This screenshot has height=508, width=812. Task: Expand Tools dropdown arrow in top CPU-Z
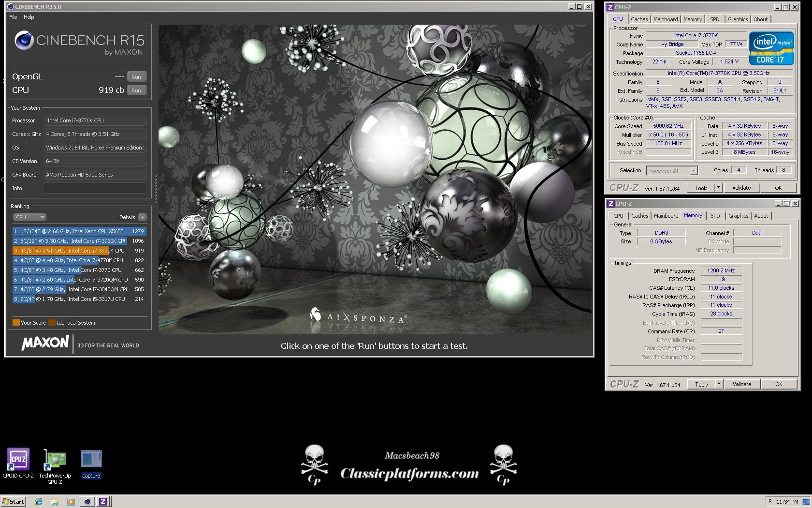coord(718,188)
